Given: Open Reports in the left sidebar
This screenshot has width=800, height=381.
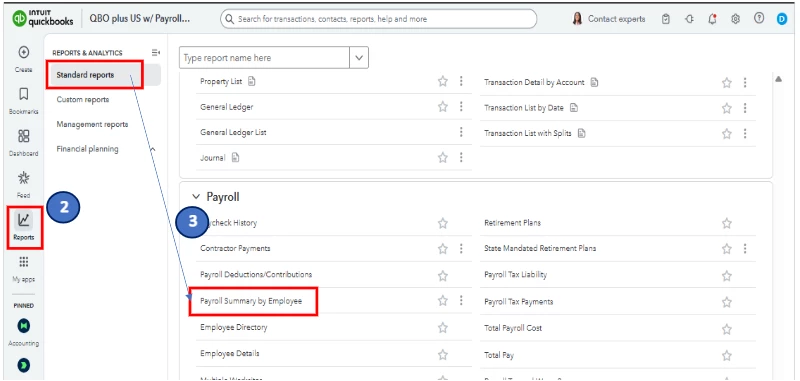Looking at the screenshot, I should pyautogui.click(x=24, y=227).
